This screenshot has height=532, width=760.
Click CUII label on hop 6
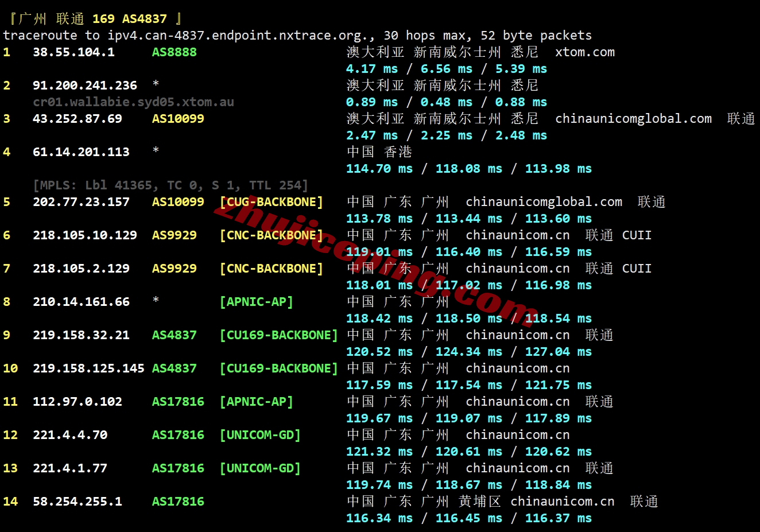[637, 235]
